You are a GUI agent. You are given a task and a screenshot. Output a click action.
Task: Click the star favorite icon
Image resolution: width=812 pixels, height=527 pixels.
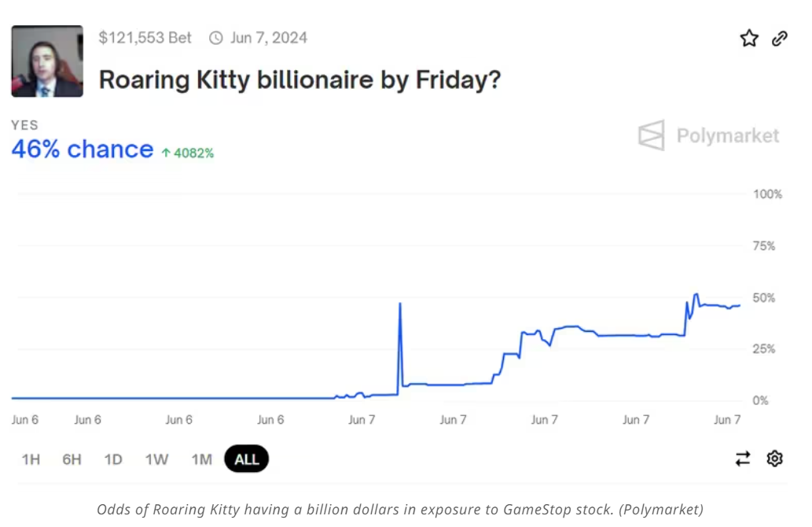(749, 39)
